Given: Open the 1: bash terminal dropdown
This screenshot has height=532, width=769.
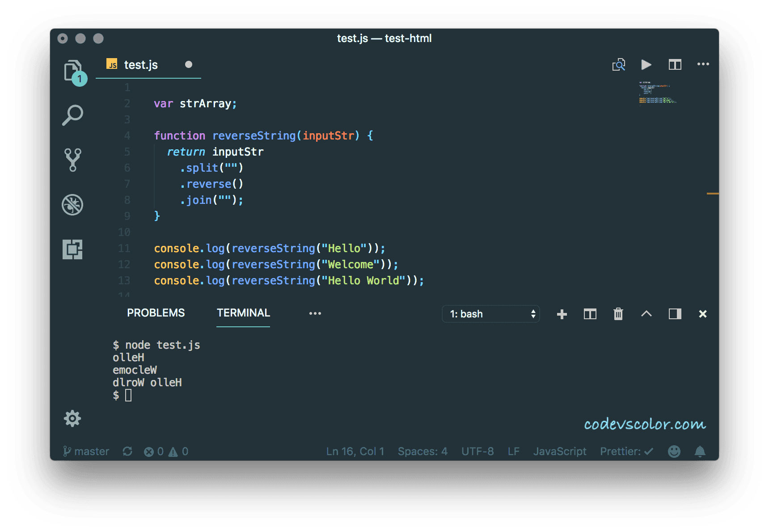Looking at the screenshot, I should [490, 314].
